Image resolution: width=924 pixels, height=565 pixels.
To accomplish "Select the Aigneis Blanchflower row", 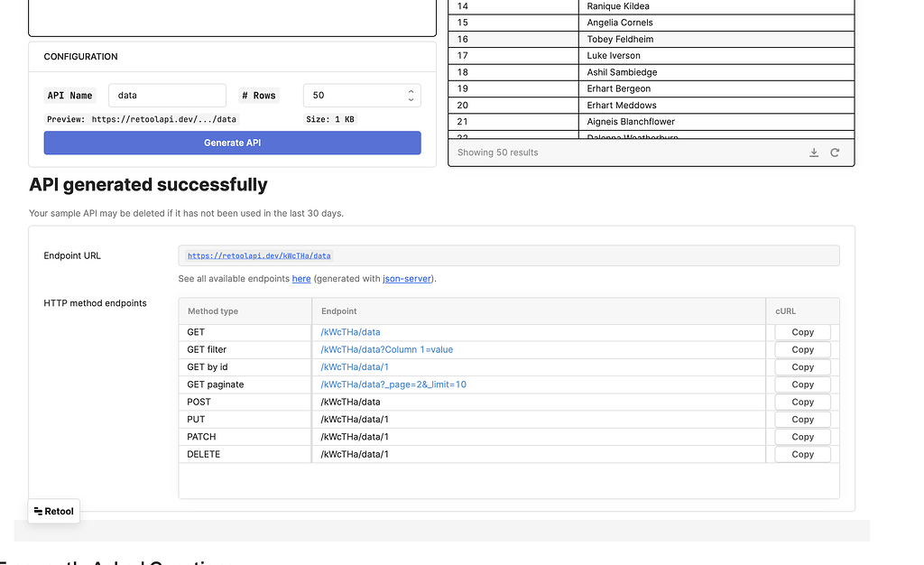I will (651, 122).
